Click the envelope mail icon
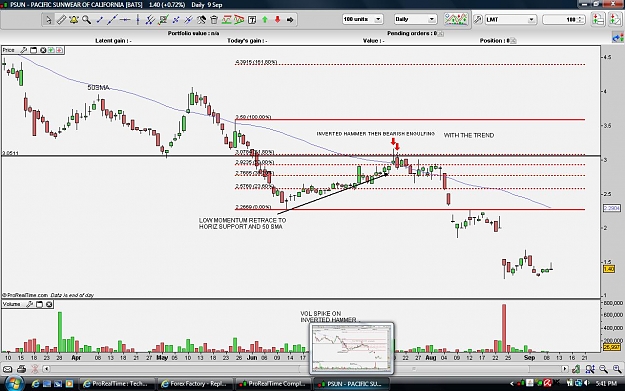The width and height of the screenshot is (625, 391). pyautogui.click(x=7, y=369)
